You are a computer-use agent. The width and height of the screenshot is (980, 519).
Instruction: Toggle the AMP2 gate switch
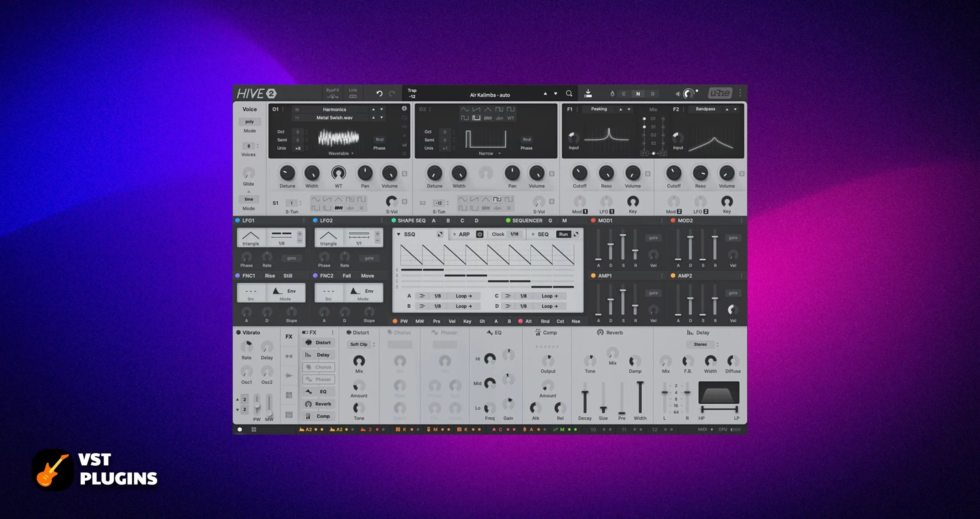click(x=733, y=293)
